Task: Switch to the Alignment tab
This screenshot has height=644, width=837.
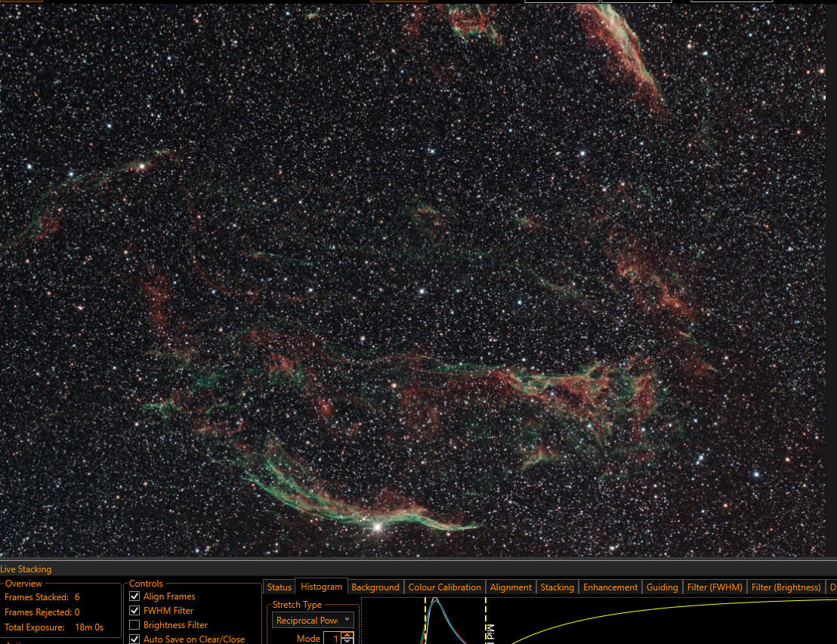Action: [511, 587]
